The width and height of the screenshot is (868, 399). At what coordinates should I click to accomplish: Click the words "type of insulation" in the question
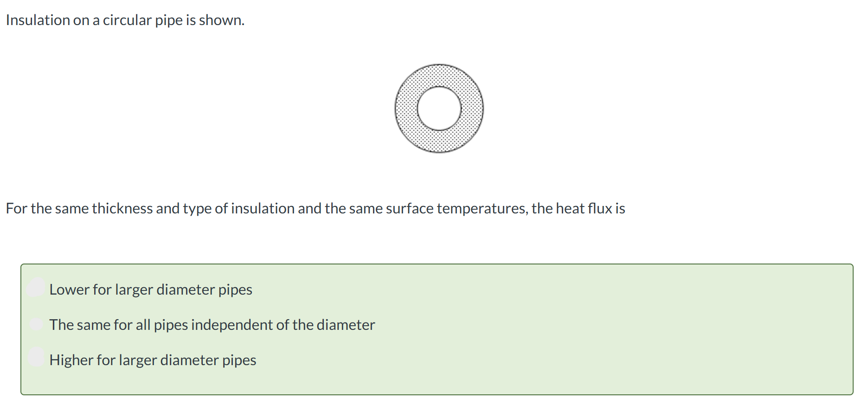(x=238, y=209)
